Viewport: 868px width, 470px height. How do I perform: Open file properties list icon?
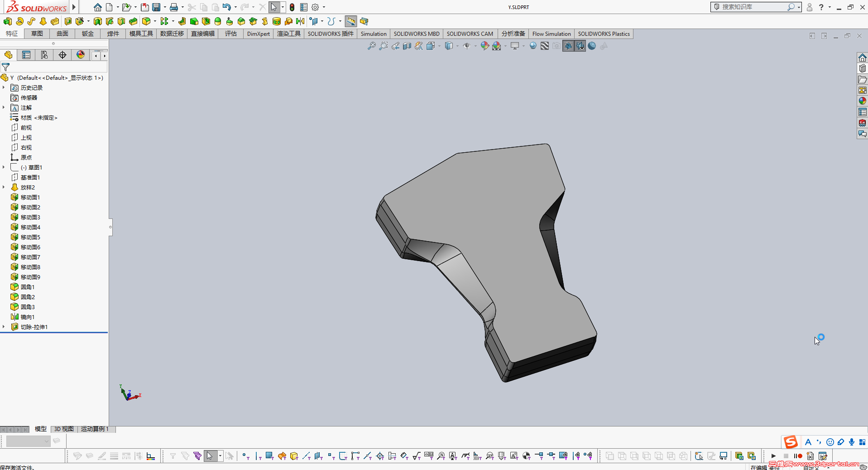point(304,7)
